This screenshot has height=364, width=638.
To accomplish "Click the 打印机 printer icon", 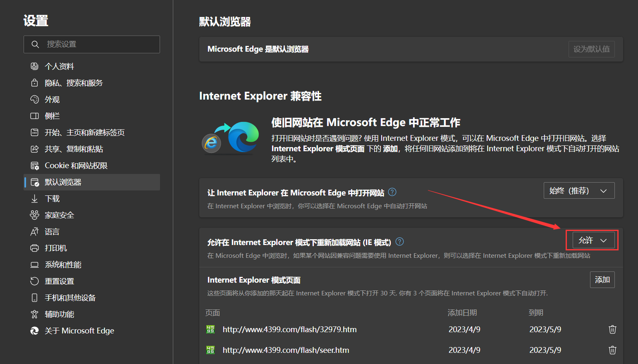I will click(35, 248).
